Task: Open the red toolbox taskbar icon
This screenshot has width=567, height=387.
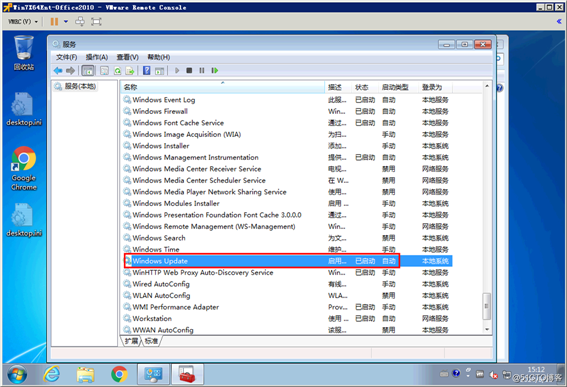Action: pyautogui.click(x=187, y=375)
